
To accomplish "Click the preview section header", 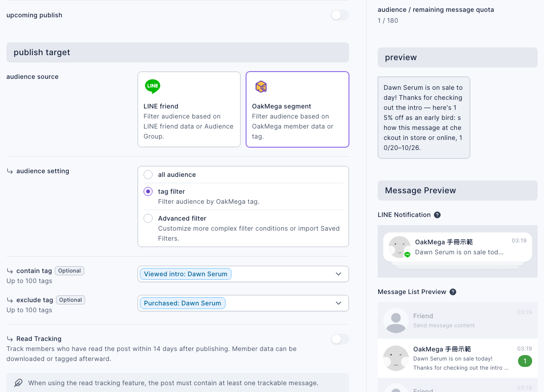I will pyautogui.click(x=457, y=57).
